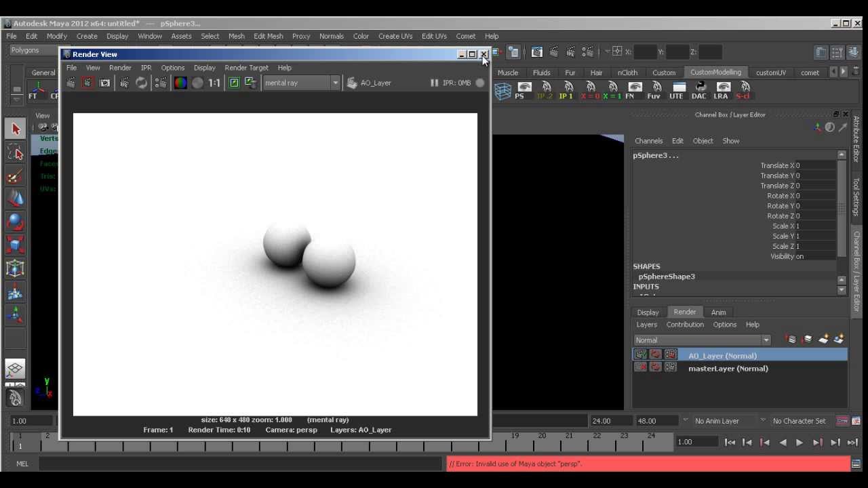868x488 pixels.
Task: Open Render Settings from Render View toolbar
Action: (x=161, y=83)
